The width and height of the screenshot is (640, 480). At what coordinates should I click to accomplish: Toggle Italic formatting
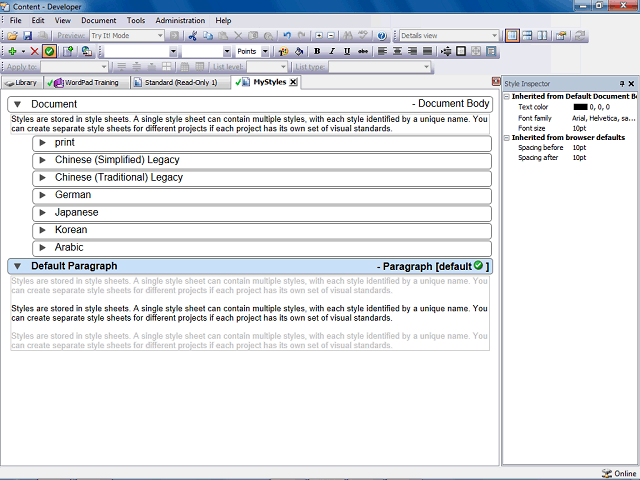[332, 51]
